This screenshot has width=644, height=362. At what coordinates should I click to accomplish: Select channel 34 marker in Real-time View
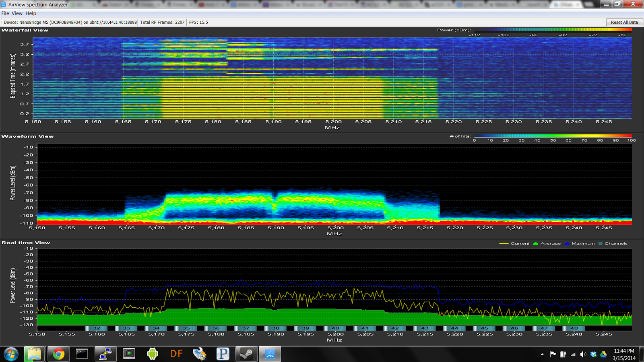tap(156, 328)
